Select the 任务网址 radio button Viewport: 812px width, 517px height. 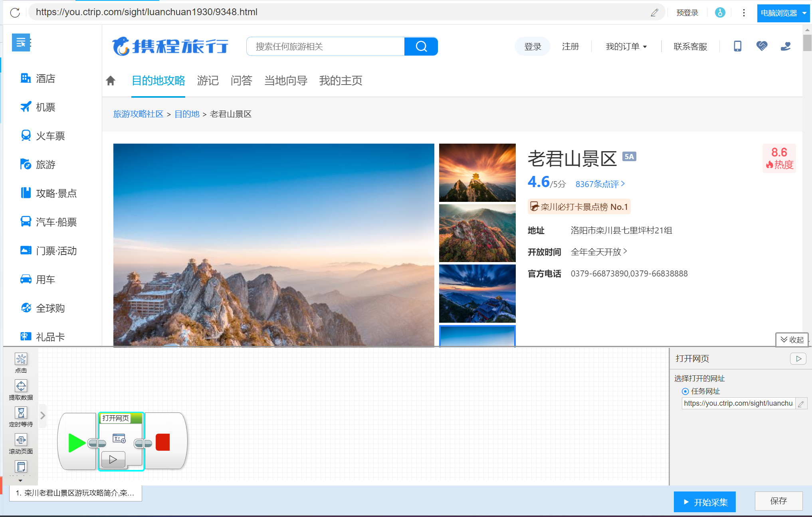(x=685, y=391)
